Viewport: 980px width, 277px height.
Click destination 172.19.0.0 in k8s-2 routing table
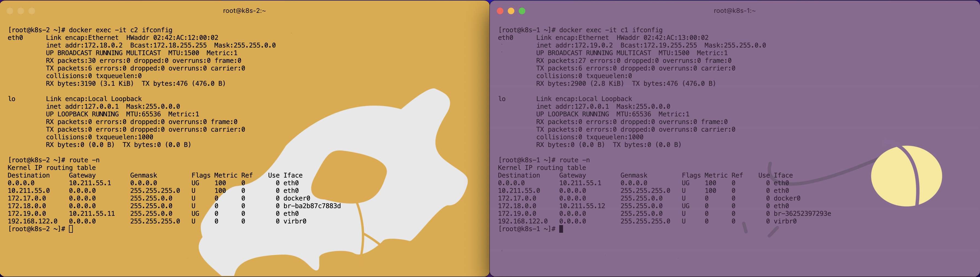click(27, 214)
